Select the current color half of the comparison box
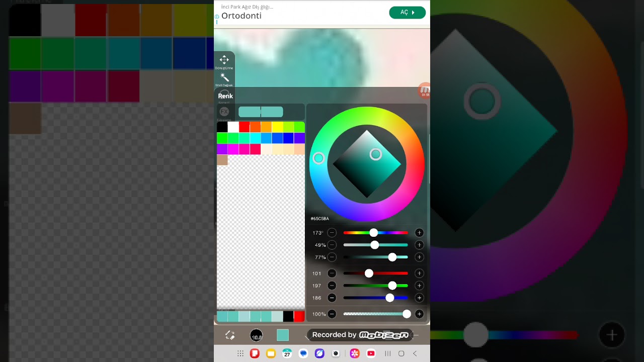Image resolution: width=644 pixels, height=362 pixels. [x=272, y=112]
